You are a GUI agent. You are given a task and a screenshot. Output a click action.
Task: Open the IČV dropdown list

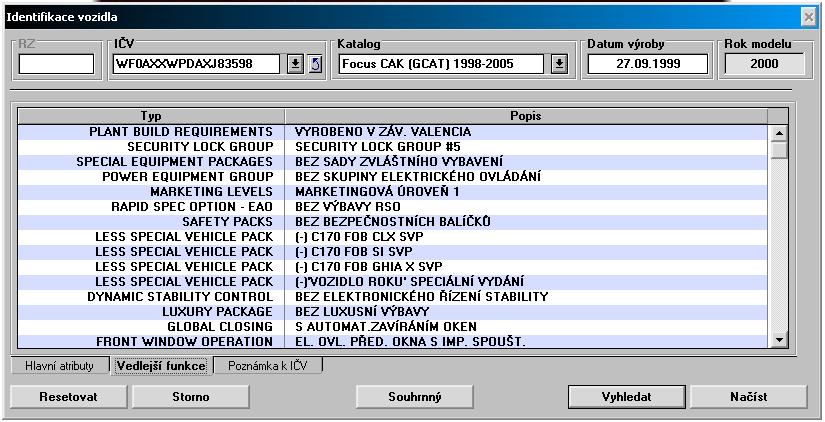(x=295, y=64)
